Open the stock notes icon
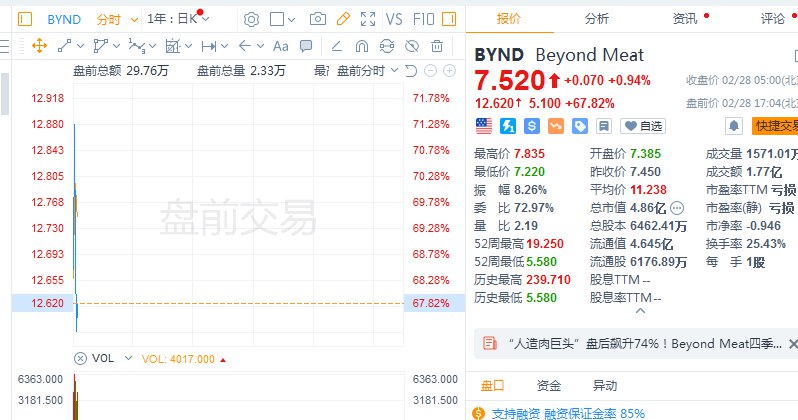 tap(604, 126)
